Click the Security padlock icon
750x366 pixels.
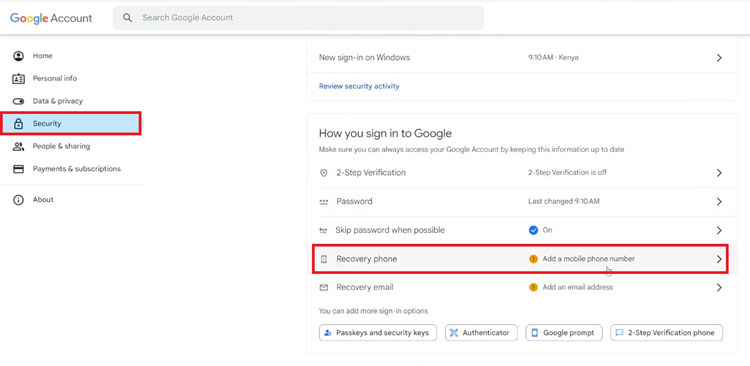point(18,124)
